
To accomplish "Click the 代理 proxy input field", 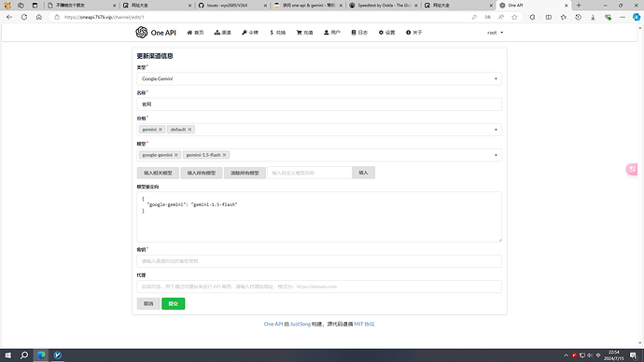I will tap(319, 286).
